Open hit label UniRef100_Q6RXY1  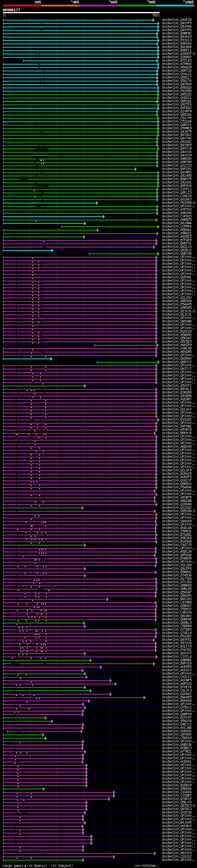(177, 125)
